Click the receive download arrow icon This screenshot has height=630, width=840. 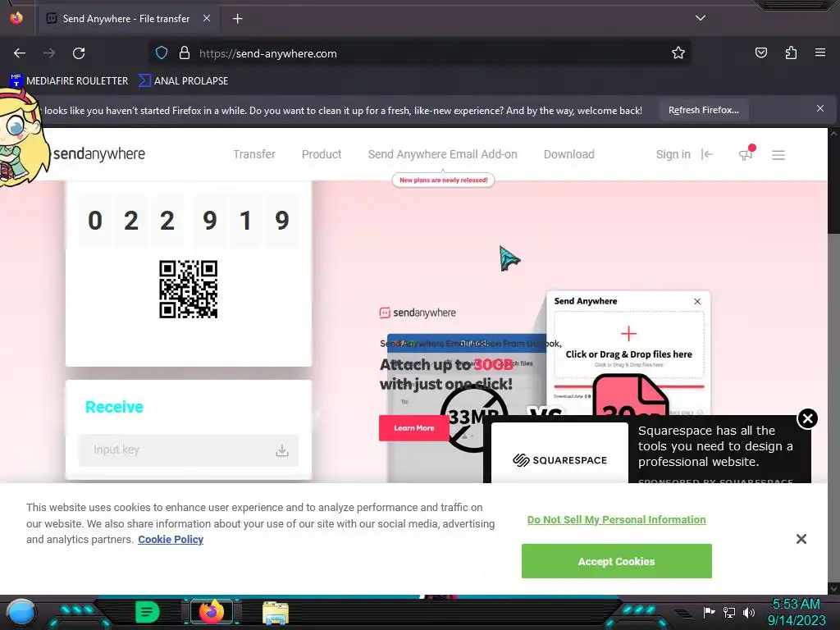click(282, 450)
